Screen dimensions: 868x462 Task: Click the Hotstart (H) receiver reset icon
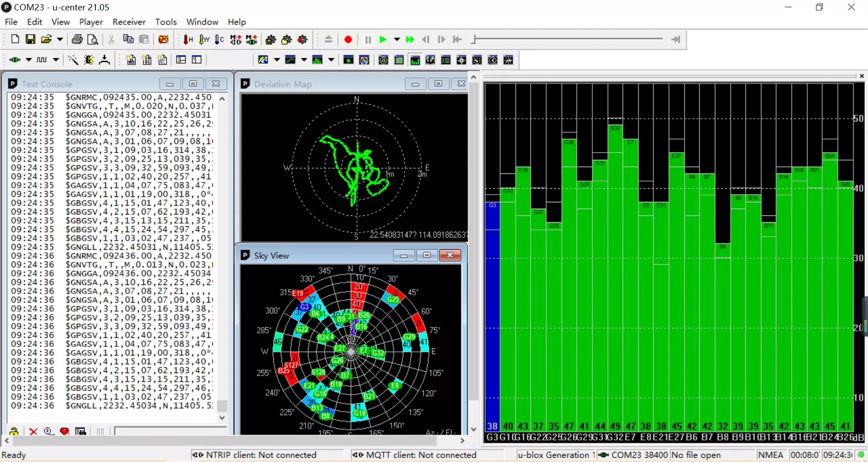188,40
